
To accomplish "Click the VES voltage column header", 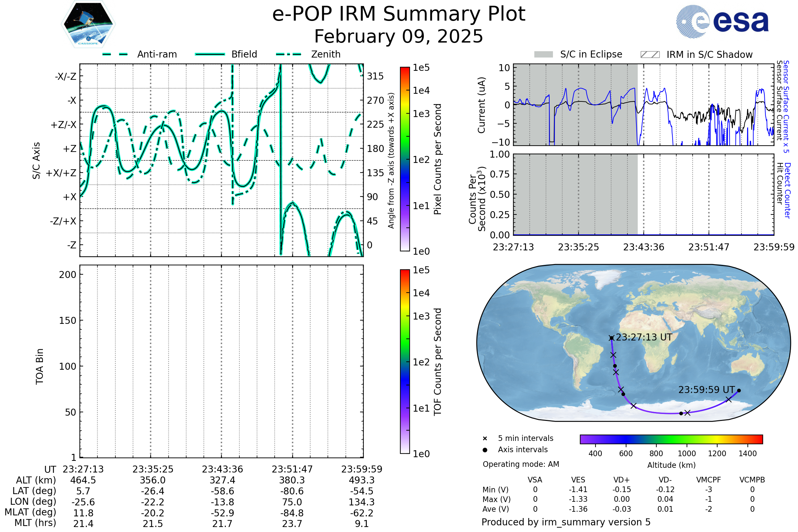I will coord(578,480).
